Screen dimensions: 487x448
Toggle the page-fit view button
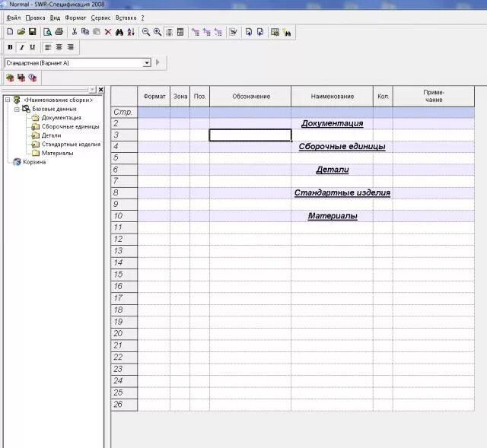(x=169, y=32)
